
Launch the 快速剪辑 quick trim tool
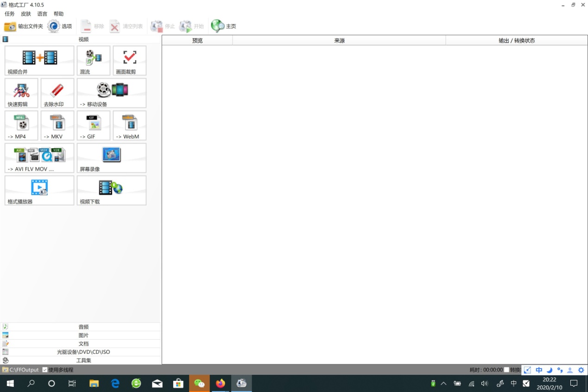21,93
